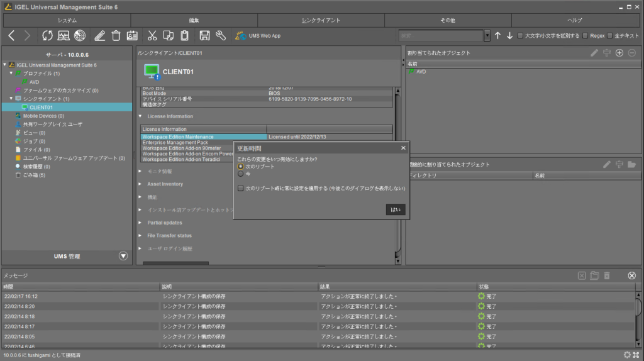Select ユニバーサル ファームウェア アップデート tree item
Viewport: 644px width, 361px height.
[74, 158]
